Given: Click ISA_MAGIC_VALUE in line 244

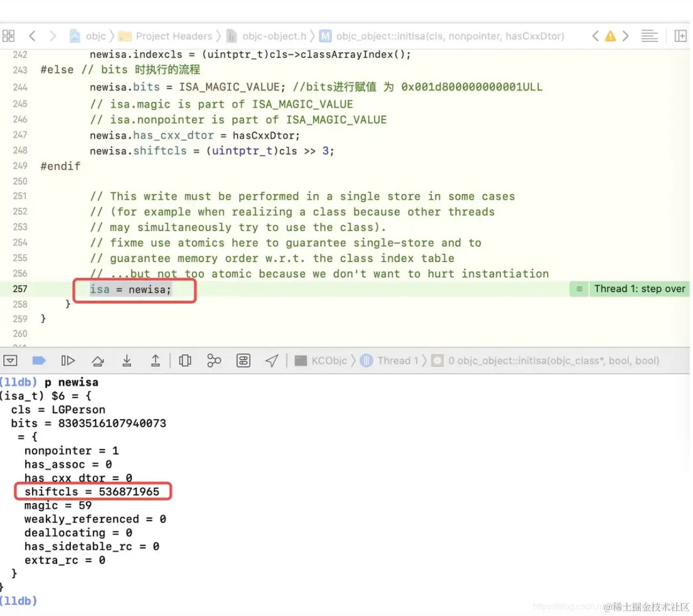Looking at the screenshot, I should click(229, 87).
